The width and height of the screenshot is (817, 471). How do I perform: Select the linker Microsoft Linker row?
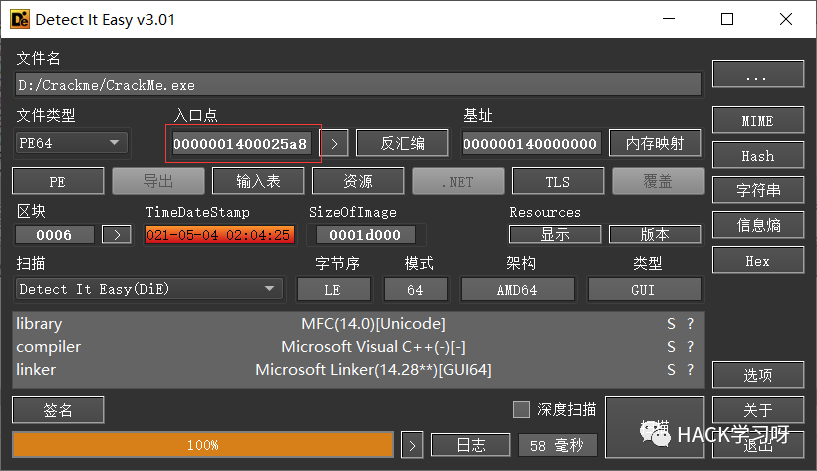click(358, 369)
